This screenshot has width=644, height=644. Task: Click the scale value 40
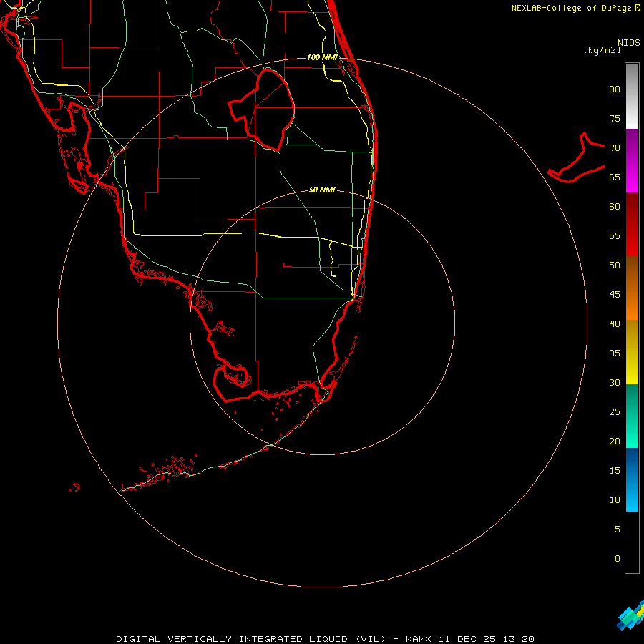pyautogui.click(x=615, y=324)
